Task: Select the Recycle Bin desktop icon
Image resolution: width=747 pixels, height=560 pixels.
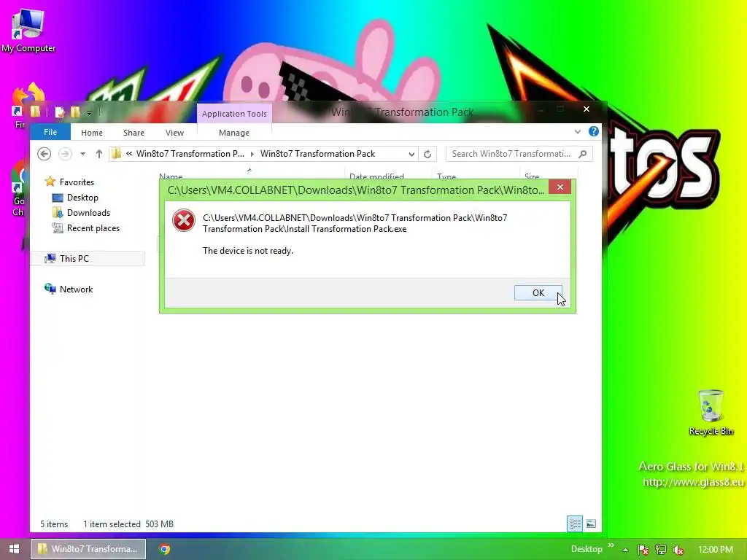Action: 711,413
